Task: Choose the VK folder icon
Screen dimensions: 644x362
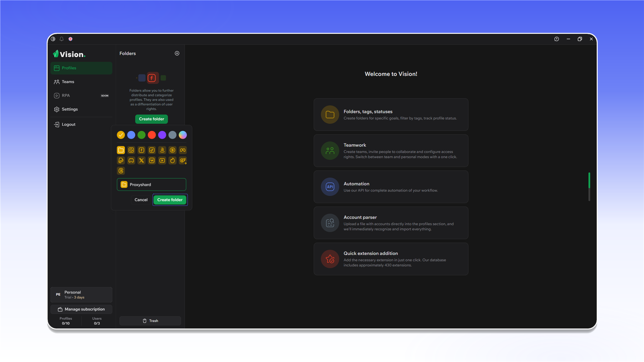Action: [152, 161]
